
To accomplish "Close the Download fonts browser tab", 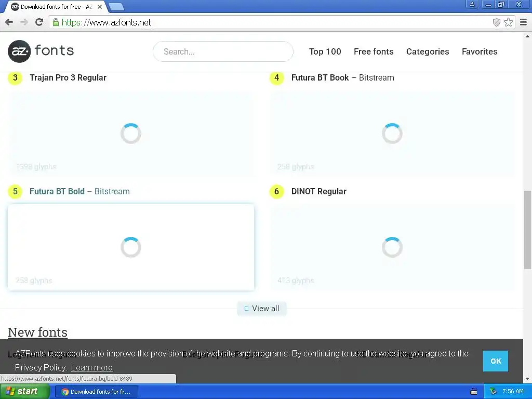I will [99, 7].
